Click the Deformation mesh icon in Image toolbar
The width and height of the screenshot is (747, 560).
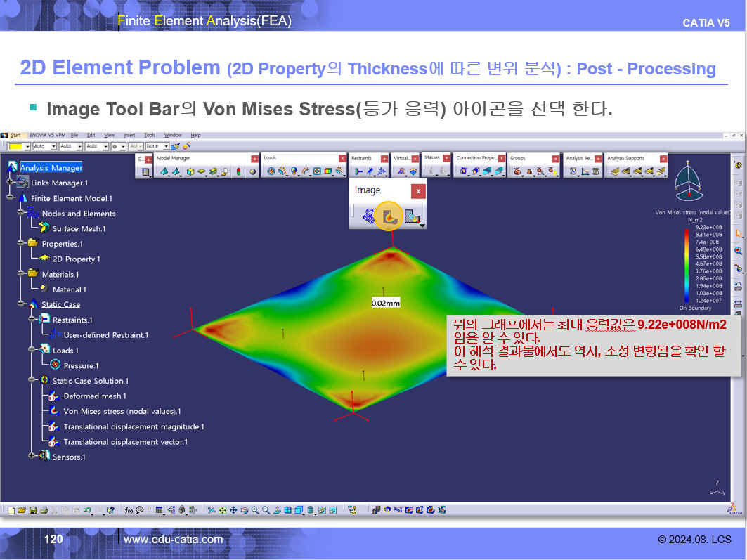tap(368, 217)
